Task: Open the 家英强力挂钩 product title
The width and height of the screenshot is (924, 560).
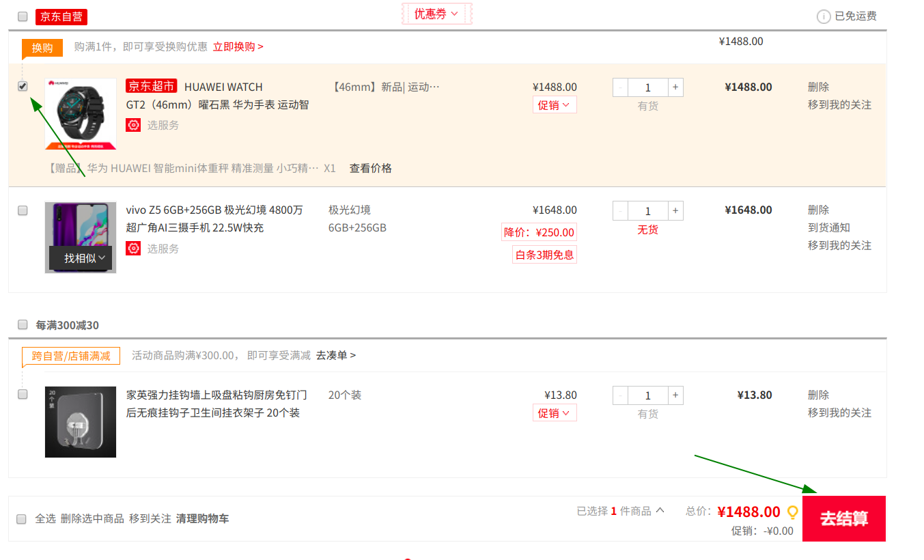Action: (216, 404)
